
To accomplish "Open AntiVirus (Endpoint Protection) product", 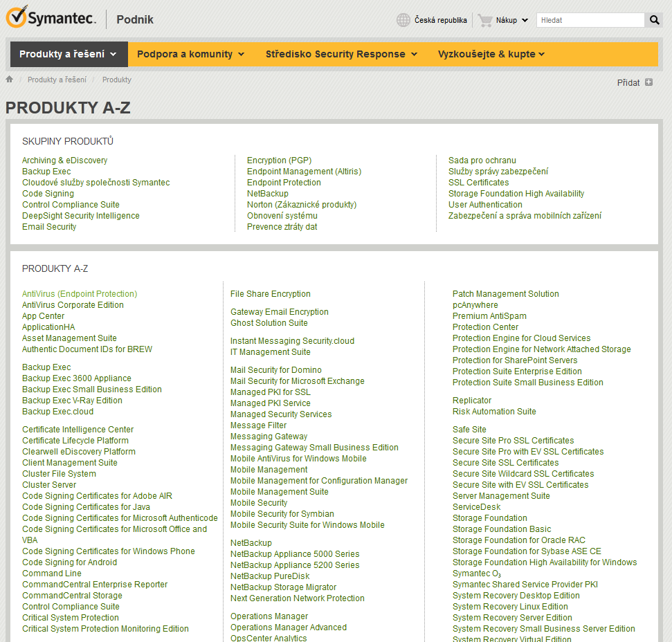I will point(80,294).
